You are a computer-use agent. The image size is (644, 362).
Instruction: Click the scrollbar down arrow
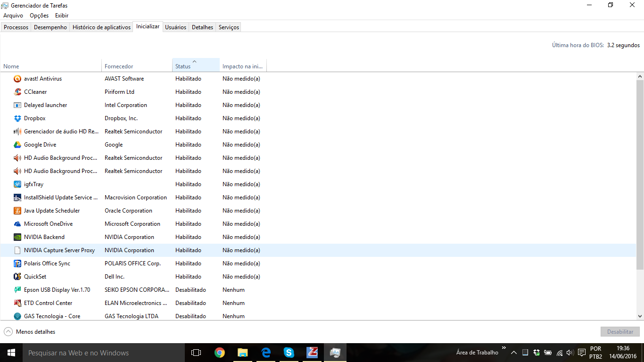tap(640, 316)
